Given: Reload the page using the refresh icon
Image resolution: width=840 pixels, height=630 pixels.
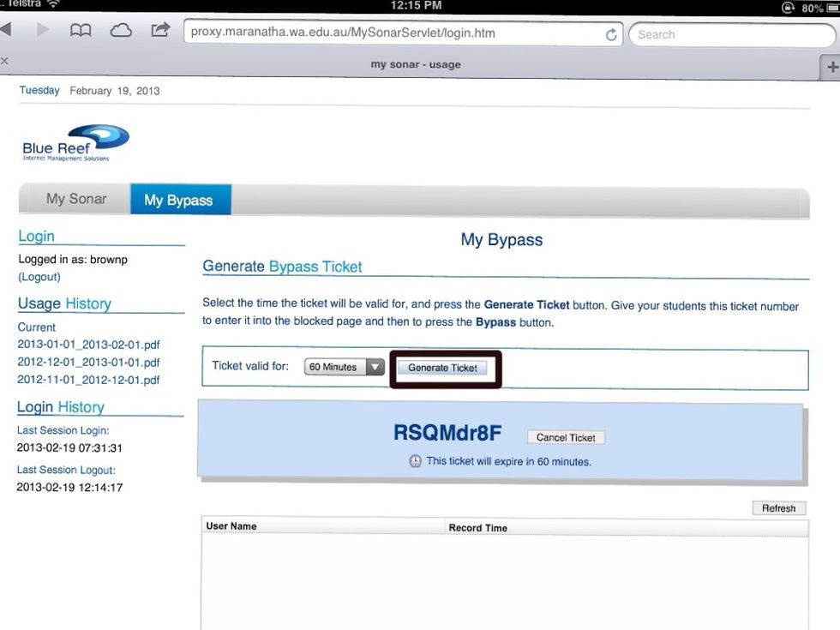Looking at the screenshot, I should click(611, 34).
